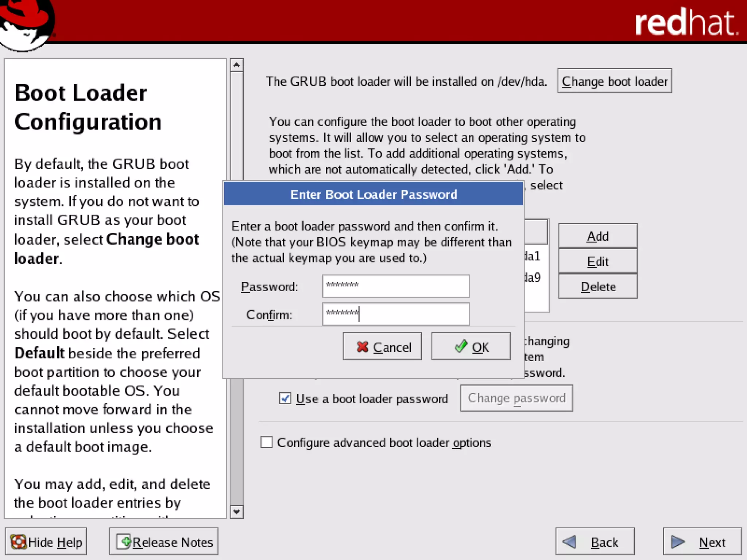The image size is (747, 560).
Task: Click the red X icon on Cancel
Action: (362, 346)
